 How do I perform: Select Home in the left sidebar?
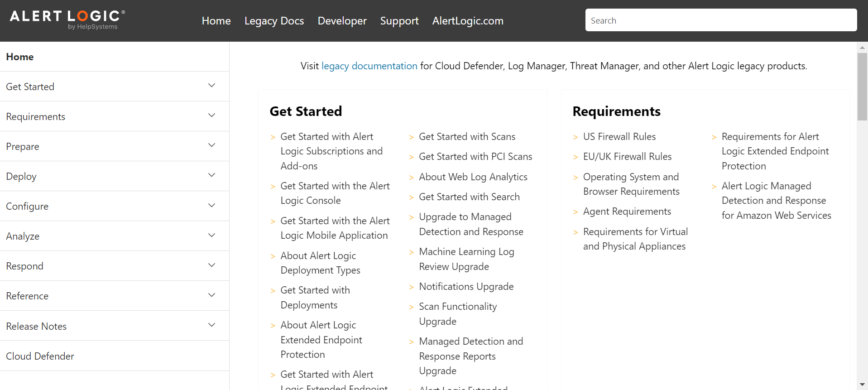[20, 57]
